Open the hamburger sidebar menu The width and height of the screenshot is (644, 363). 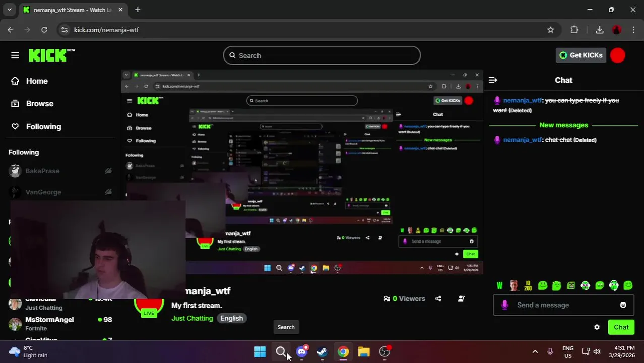point(15,55)
